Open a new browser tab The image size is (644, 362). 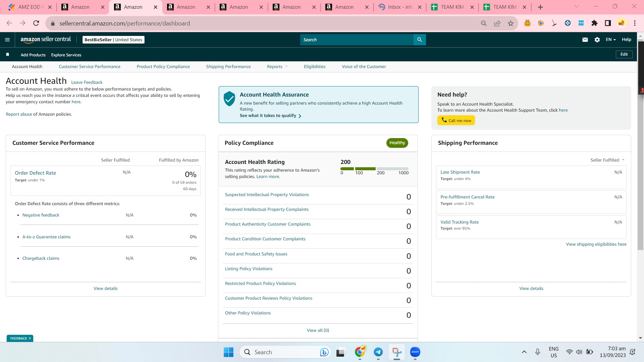(540, 7)
